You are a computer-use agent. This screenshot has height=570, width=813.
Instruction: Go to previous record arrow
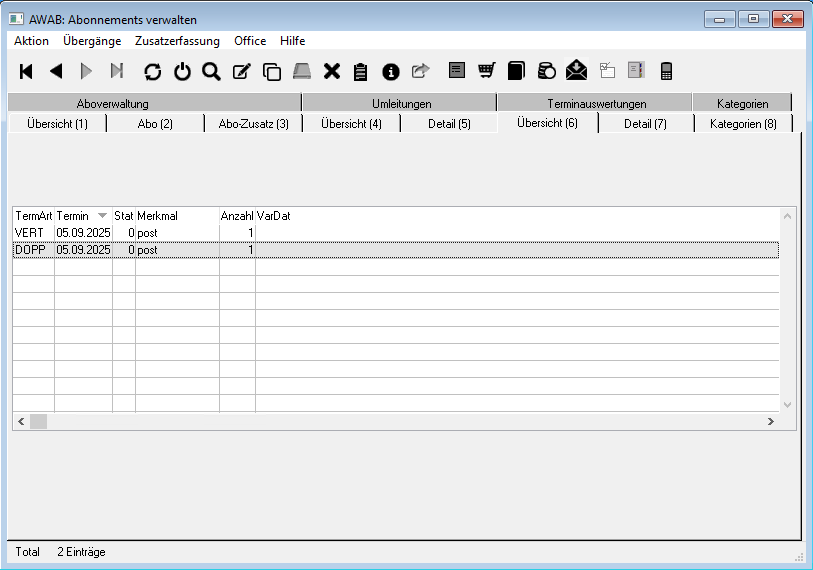pos(56,71)
